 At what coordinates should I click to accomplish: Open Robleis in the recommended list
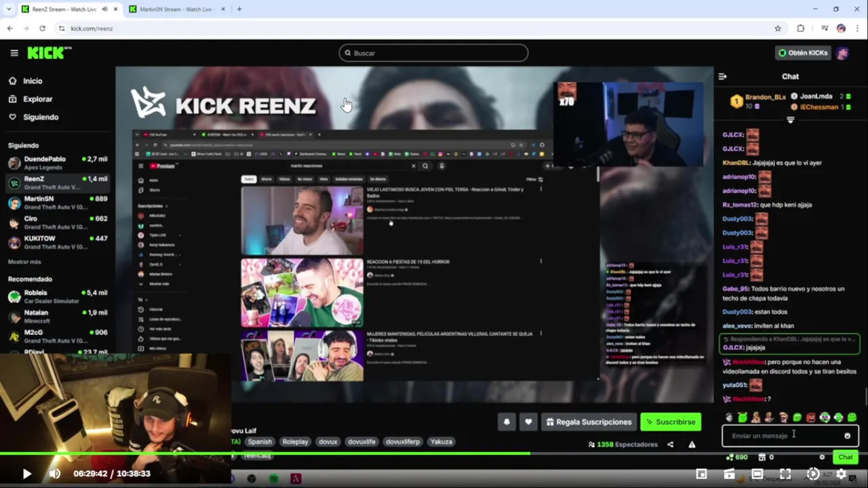pos(57,297)
